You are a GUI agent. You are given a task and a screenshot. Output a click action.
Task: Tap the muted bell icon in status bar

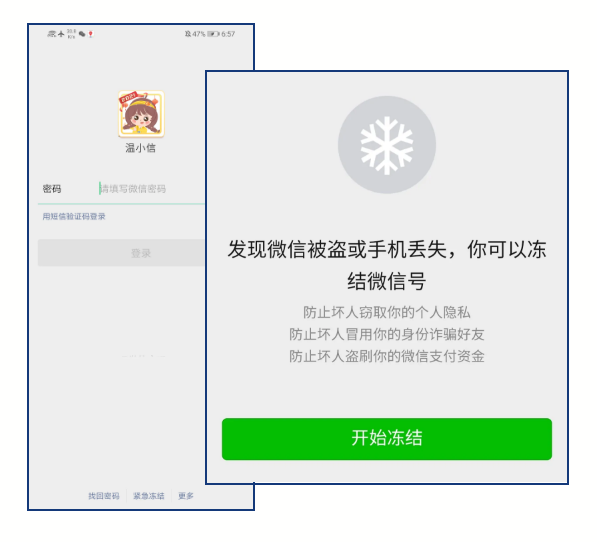(x=188, y=34)
